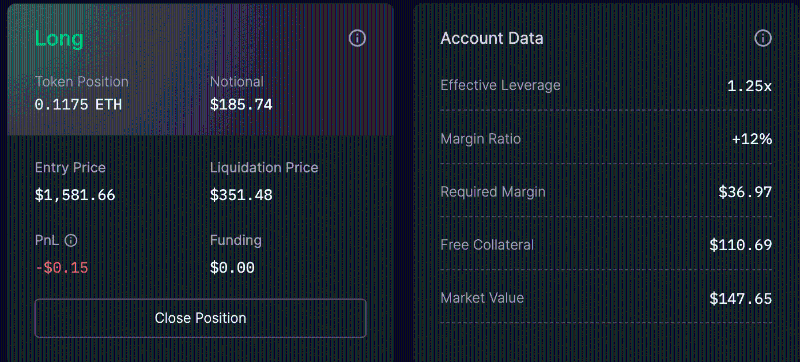The image size is (800, 362).
Task: Click the Entry Price value $1,581.66
Action: pos(75,195)
